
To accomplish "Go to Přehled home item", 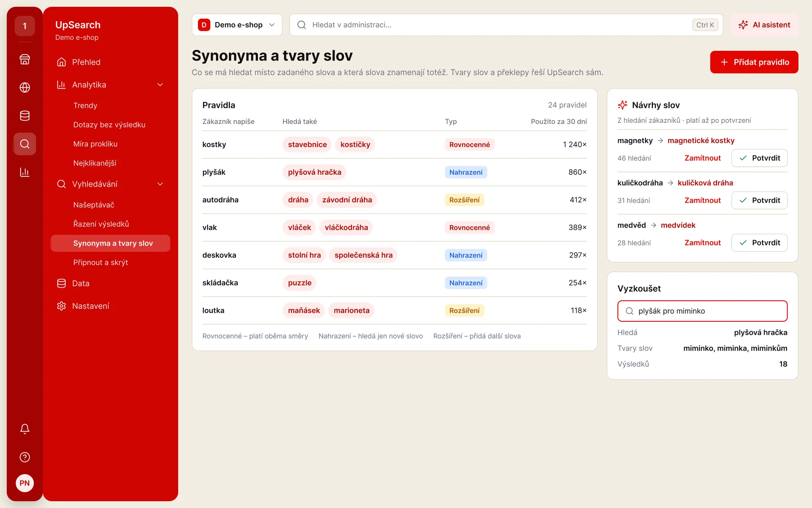I will point(110,62).
